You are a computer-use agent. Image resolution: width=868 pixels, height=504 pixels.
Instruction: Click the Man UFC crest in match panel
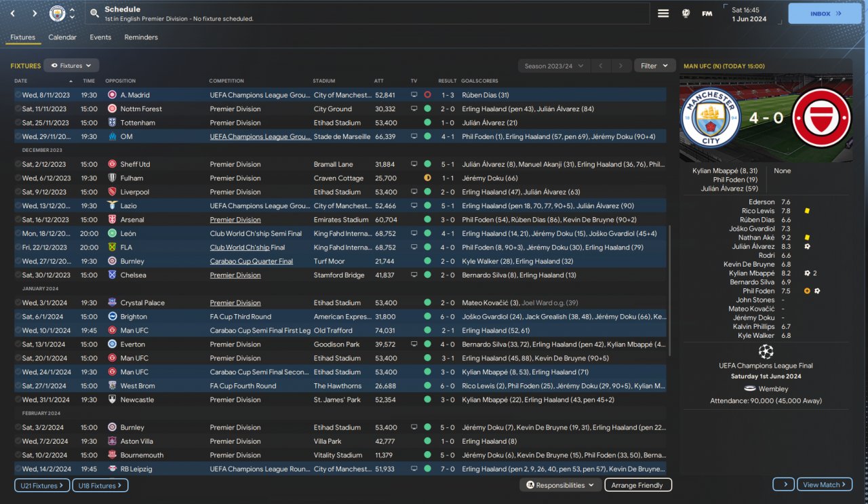tap(821, 117)
